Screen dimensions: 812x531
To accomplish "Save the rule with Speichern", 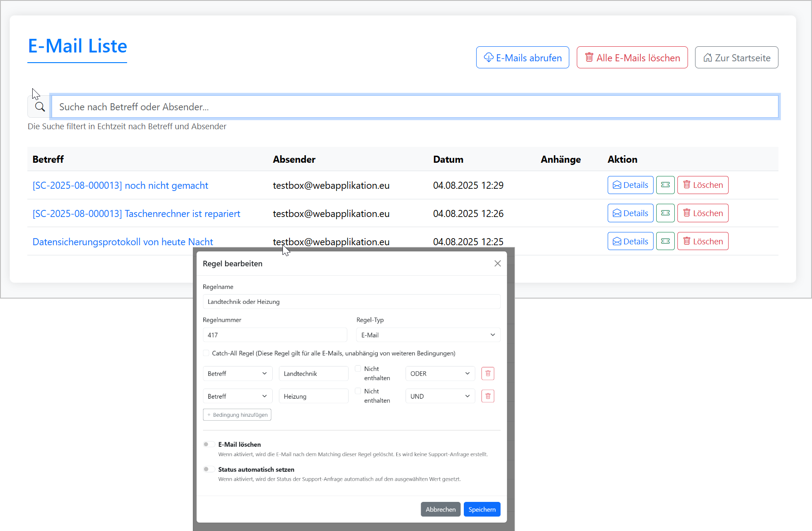I will [481, 509].
